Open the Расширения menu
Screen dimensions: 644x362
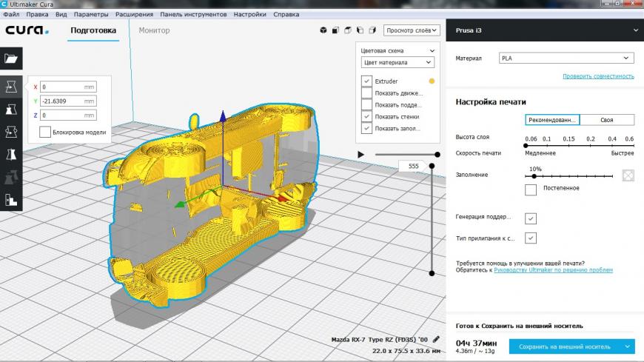(134, 14)
